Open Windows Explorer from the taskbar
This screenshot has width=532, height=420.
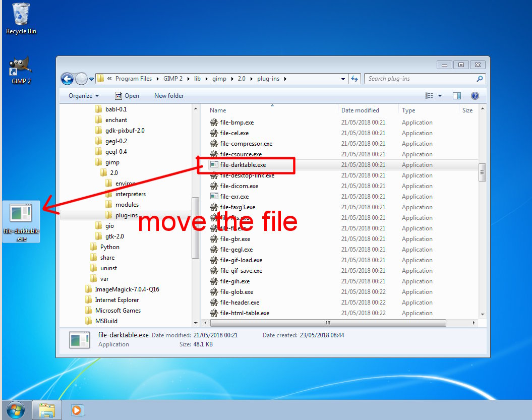tap(47, 410)
